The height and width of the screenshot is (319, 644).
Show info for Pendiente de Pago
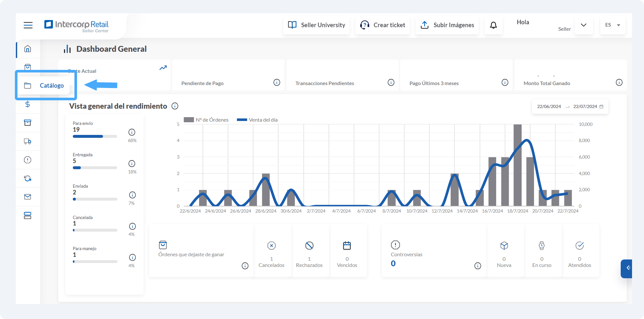click(277, 82)
